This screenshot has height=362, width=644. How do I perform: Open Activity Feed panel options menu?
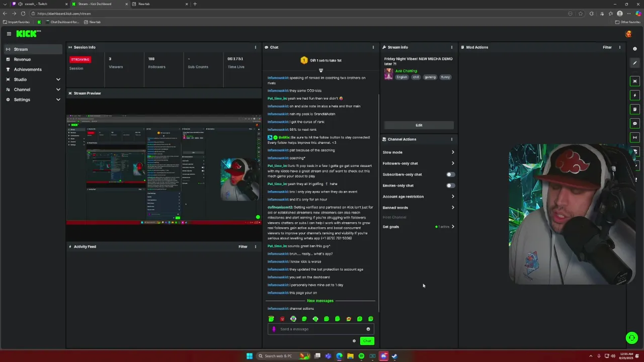255,246
